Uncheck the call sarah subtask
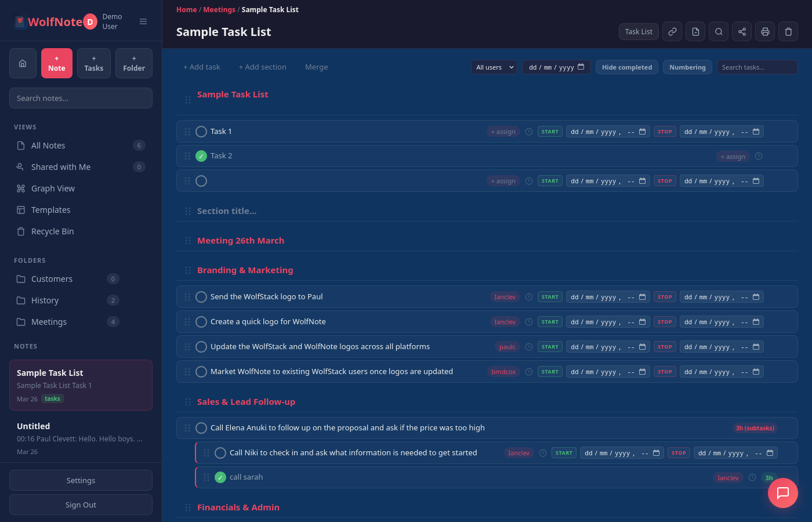This screenshot has width=812, height=522. click(220, 477)
